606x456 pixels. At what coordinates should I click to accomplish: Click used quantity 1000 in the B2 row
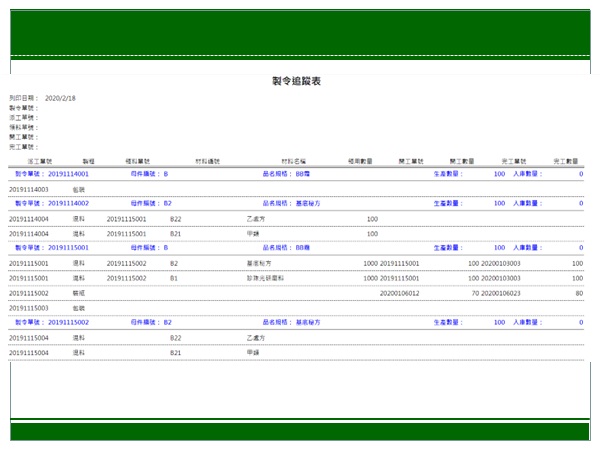[370, 264]
